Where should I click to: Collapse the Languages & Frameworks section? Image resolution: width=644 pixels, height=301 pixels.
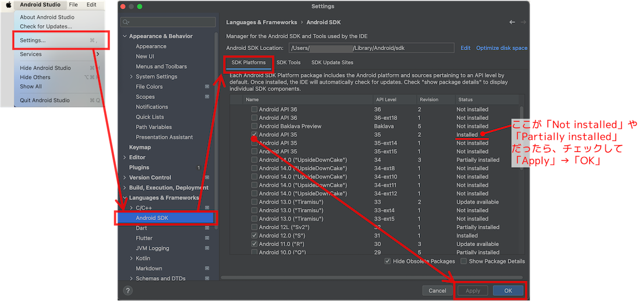125,198
